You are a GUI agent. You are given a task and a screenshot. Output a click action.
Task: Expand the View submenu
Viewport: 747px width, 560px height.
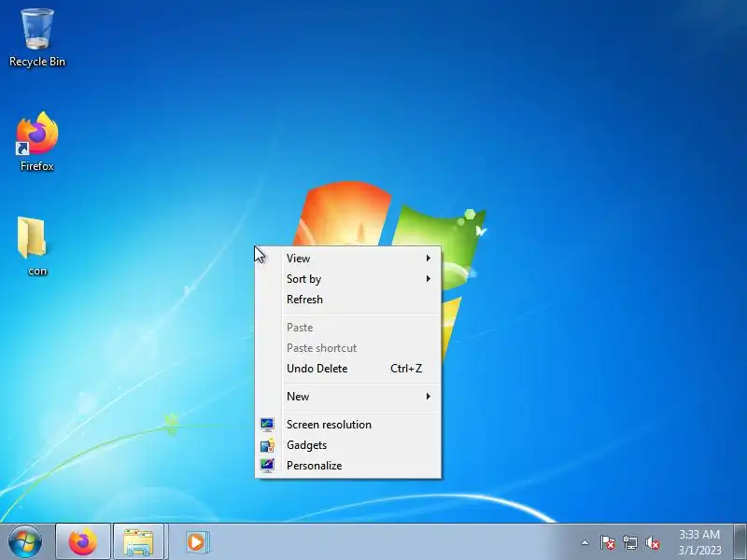coord(347,259)
